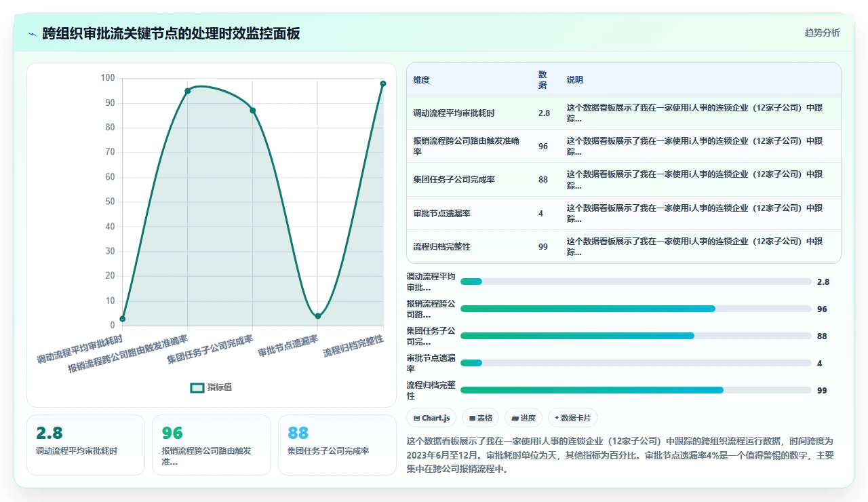Click value 4 in the table
Screen dimensions: 868x502
pos(540,214)
